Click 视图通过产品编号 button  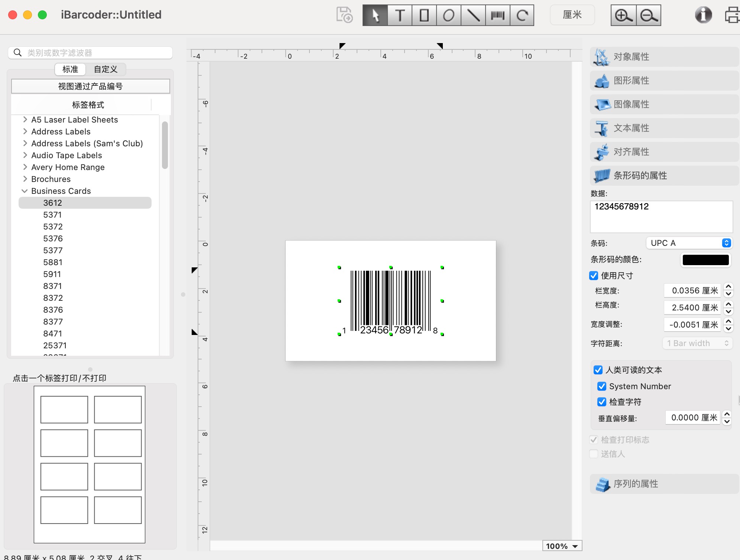tap(91, 86)
